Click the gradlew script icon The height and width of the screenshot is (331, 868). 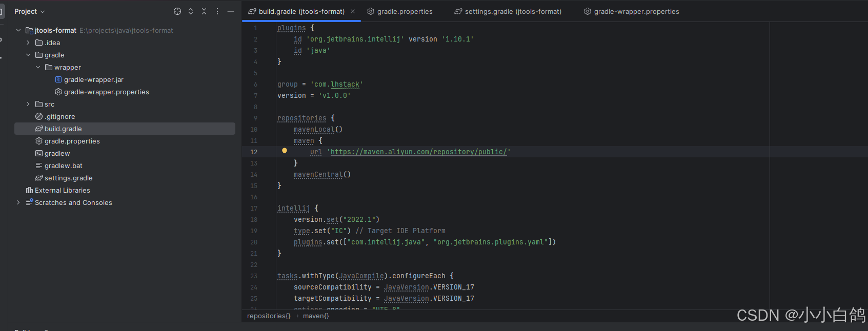[39, 153]
